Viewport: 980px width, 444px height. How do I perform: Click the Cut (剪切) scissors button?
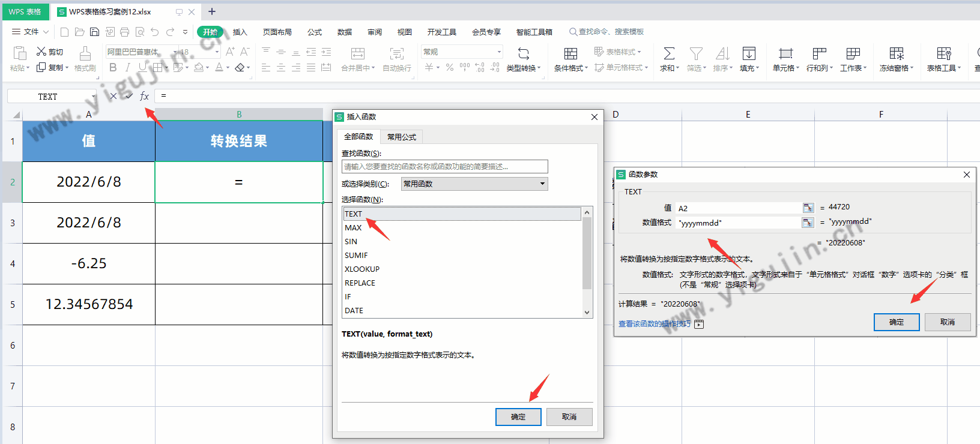click(50, 52)
